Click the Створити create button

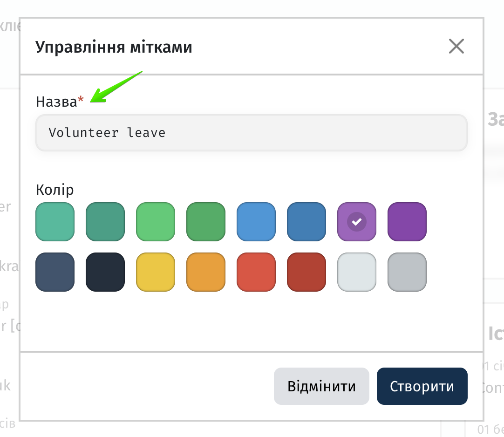click(x=422, y=386)
